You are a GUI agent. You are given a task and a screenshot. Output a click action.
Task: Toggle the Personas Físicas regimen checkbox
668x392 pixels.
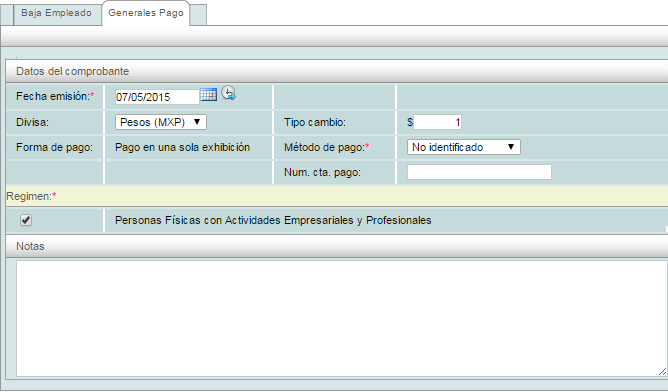[x=26, y=220]
